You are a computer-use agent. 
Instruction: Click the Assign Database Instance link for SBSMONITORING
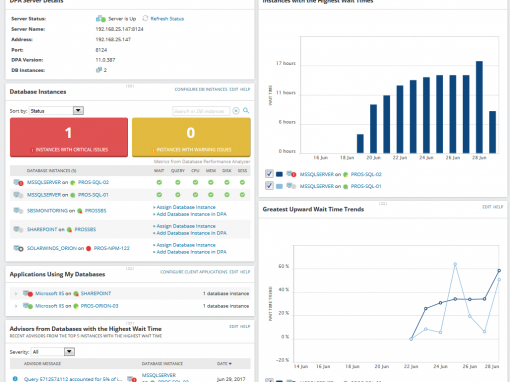point(185,207)
